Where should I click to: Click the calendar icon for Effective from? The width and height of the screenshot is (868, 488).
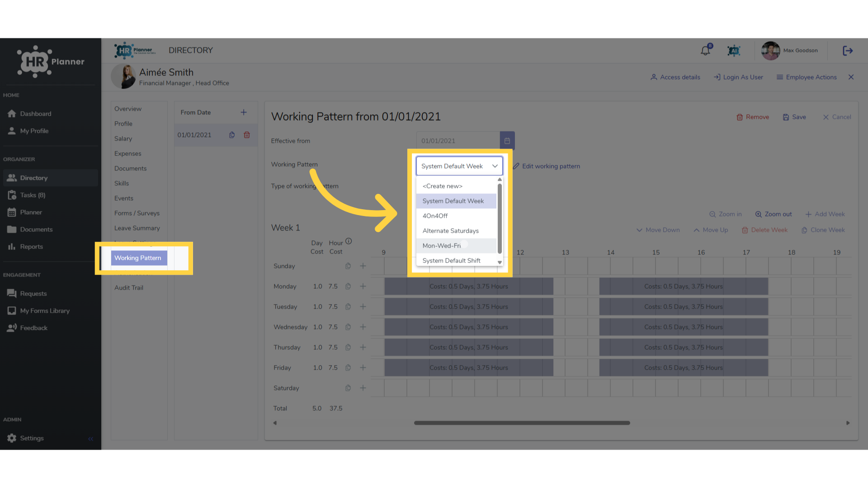[507, 141]
